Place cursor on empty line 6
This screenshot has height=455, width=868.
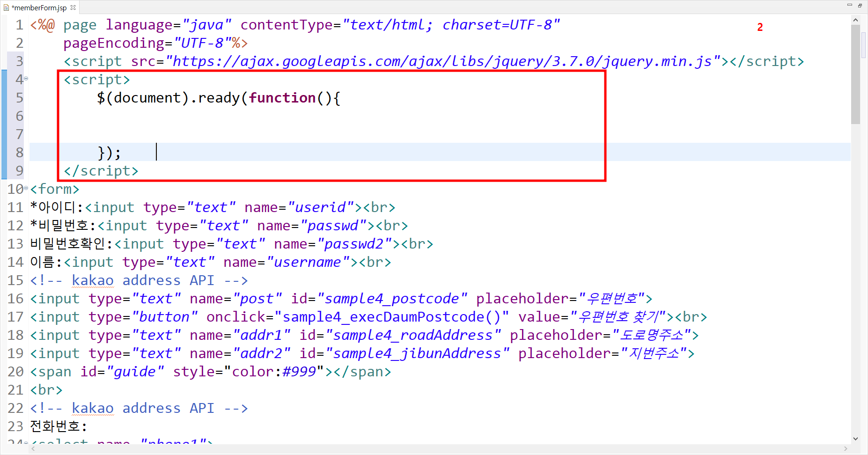(x=440, y=116)
